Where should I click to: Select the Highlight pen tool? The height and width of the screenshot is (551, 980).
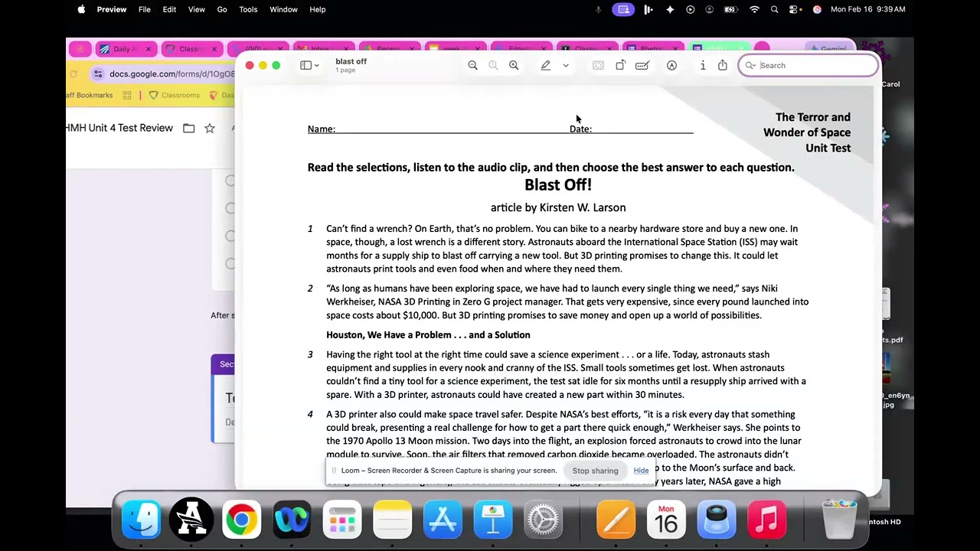pos(545,66)
